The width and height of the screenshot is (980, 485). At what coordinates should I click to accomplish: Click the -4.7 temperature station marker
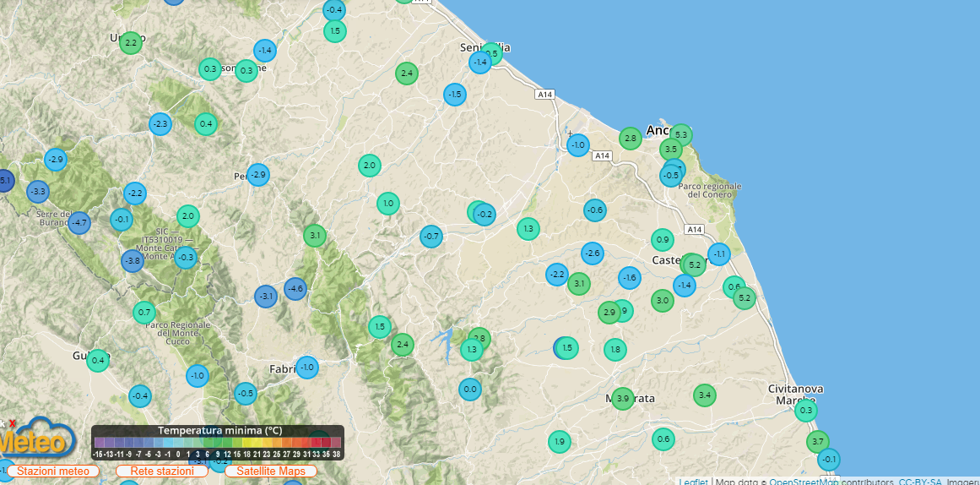[79, 224]
